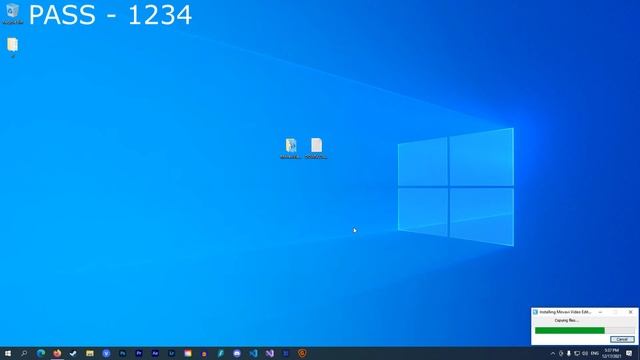Image resolution: width=640 pixels, height=360 pixels.
Task: Open the taskbar clock and date
Action: pos(611,353)
